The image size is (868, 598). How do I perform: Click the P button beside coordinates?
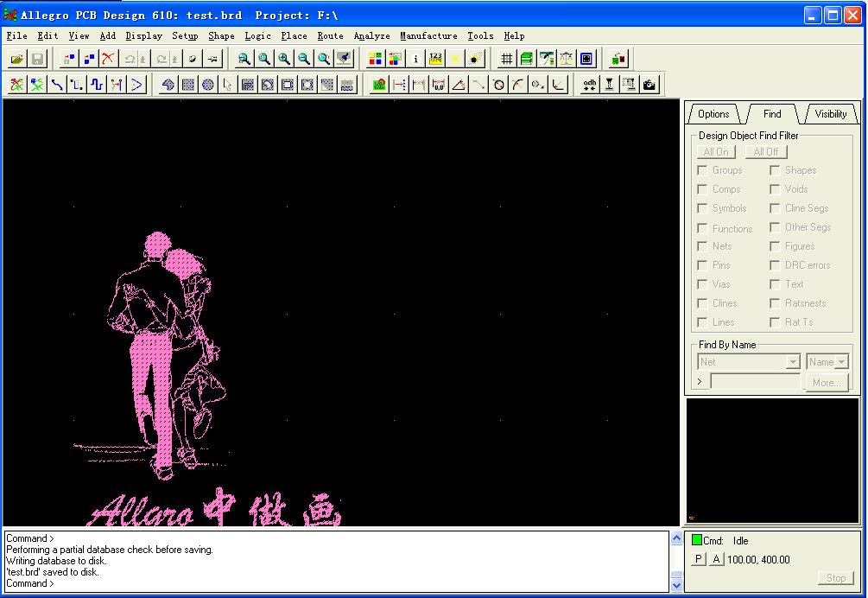click(x=699, y=559)
